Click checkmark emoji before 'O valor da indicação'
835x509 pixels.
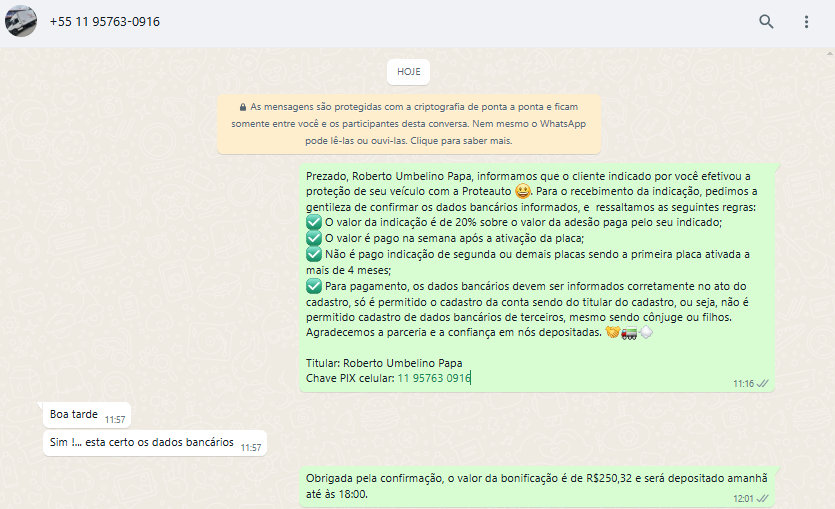(313, 222)
